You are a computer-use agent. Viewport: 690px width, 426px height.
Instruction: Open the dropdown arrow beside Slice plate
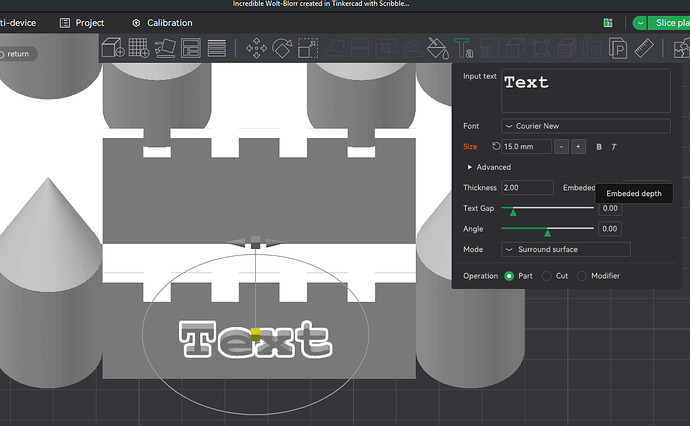(640, 23)
